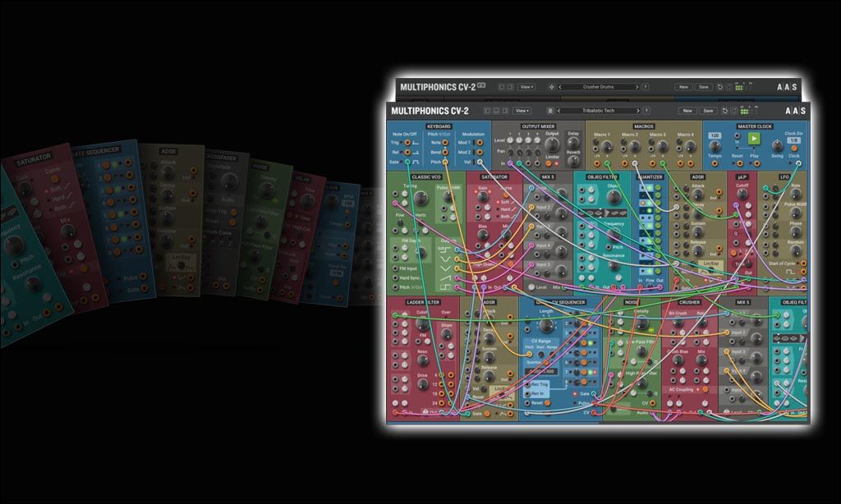Screen dimensions: 841x504
Task: Click the Object knob in Objeq Filter
Action: click(x=614, y=197)
